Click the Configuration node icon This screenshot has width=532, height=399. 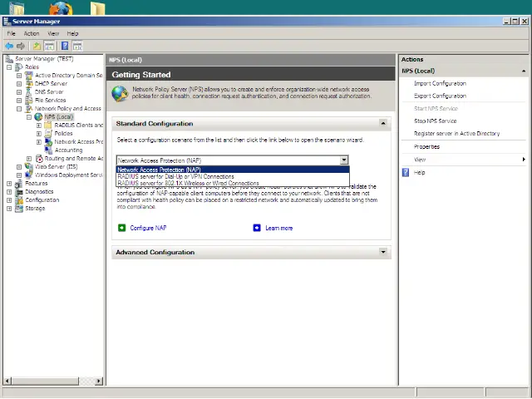pyautogui.click(x=19, y=200)
